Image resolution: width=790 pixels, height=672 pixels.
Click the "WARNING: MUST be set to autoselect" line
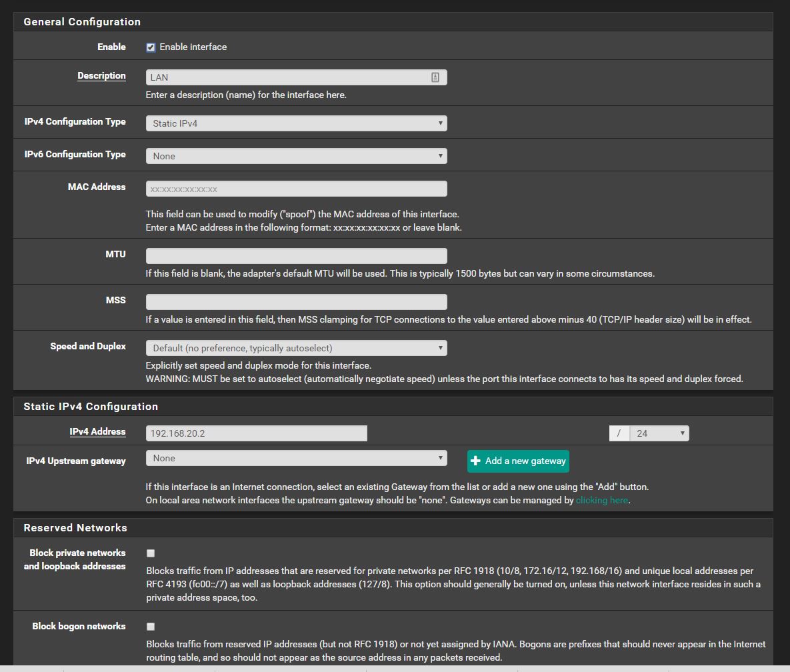[445, 379]
